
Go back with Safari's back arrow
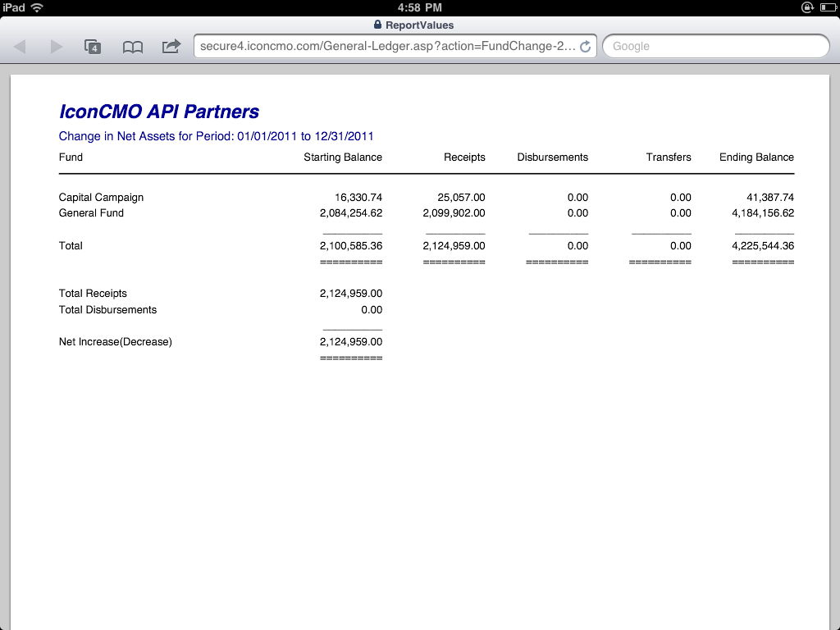pos(21,47)
